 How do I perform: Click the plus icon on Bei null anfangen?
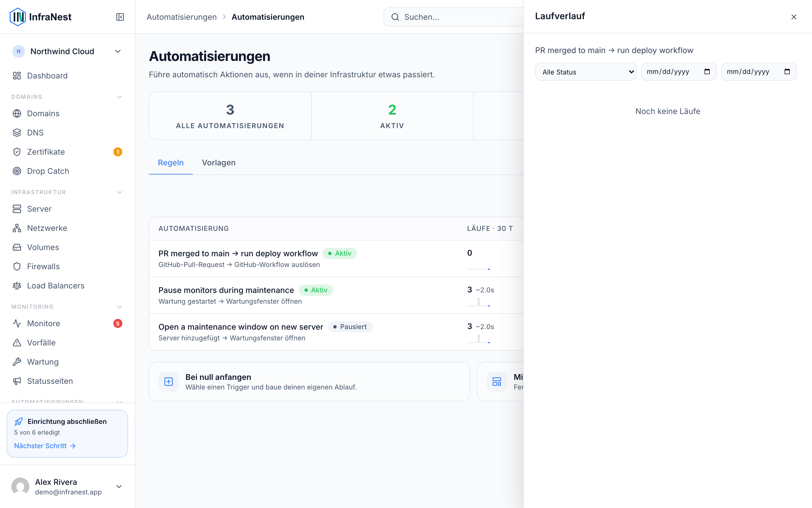pos(168,381)
